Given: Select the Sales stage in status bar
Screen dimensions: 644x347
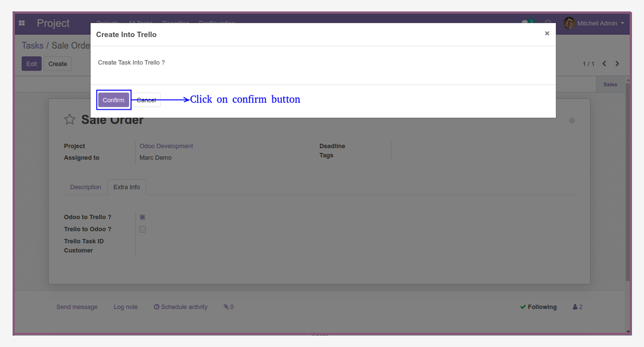Looking at the screenshot, I should pos(610,85).
